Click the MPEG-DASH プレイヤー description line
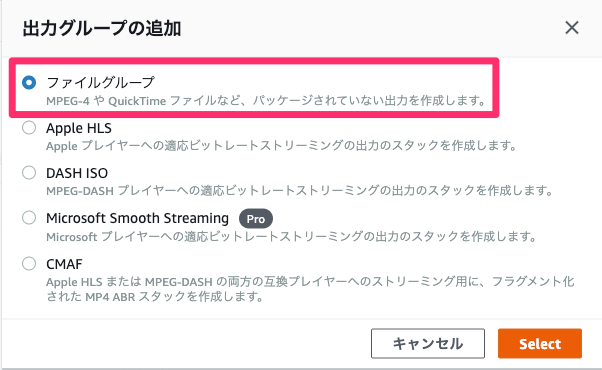Viewport: 602px width, 370px height. click(x=299, y=191)
